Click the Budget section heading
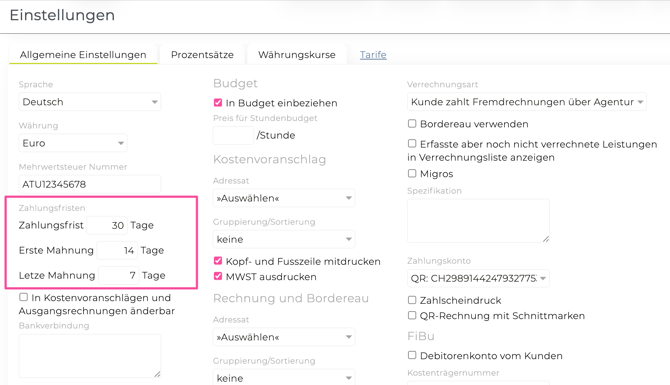The image size is (670, 385). pos(235,83)
